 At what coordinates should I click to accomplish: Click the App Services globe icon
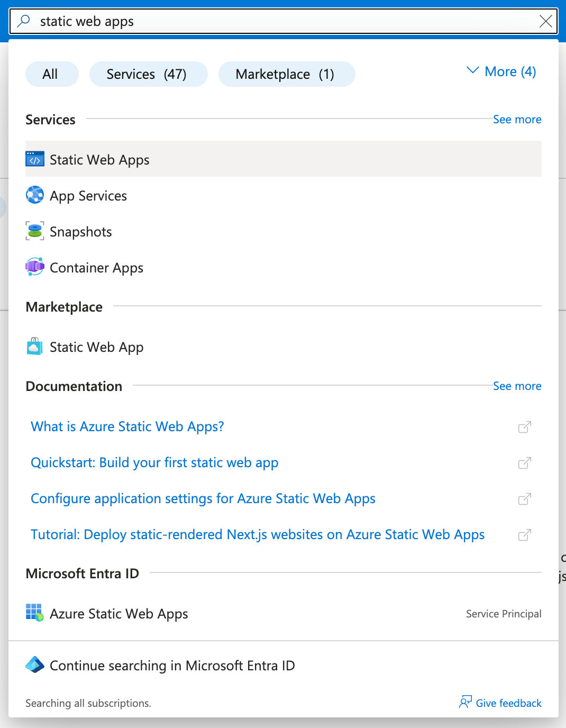[x=35, y=195]
